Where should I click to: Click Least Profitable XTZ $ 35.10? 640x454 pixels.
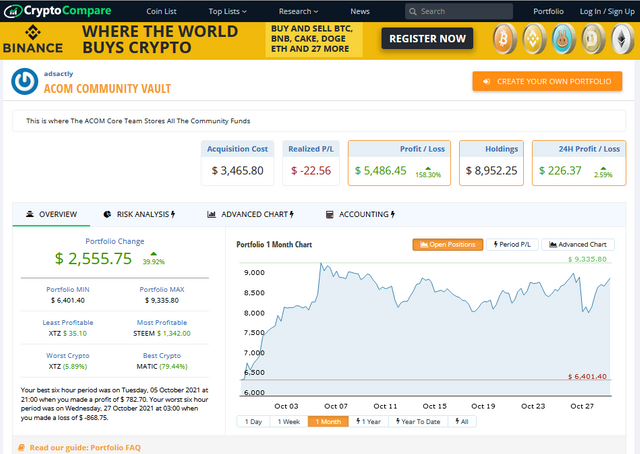68,334
